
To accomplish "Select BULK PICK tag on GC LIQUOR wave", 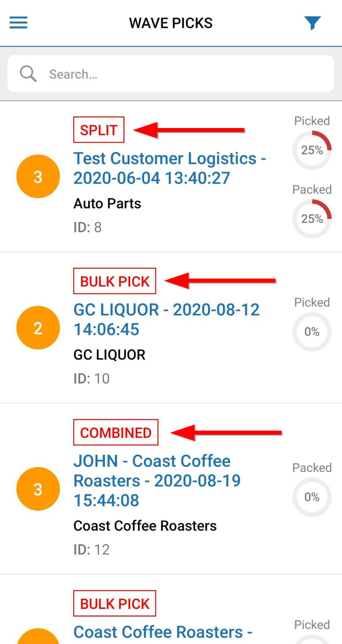I will coord(115,281).
